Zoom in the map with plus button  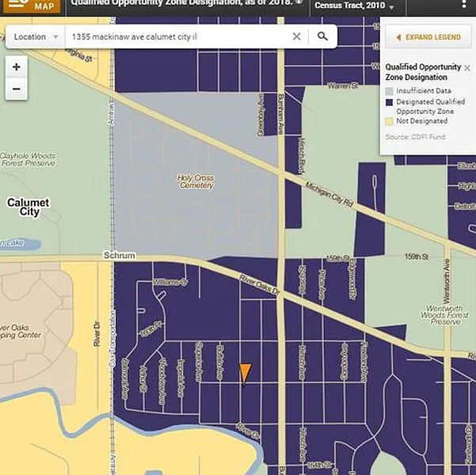click(16, 67)
